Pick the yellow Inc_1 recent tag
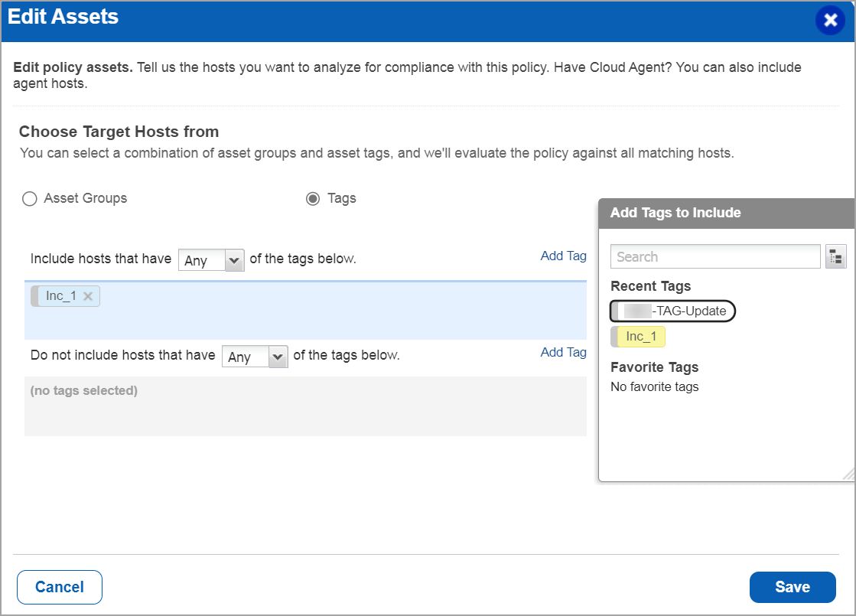856x616 pixels. pos(640,337)
